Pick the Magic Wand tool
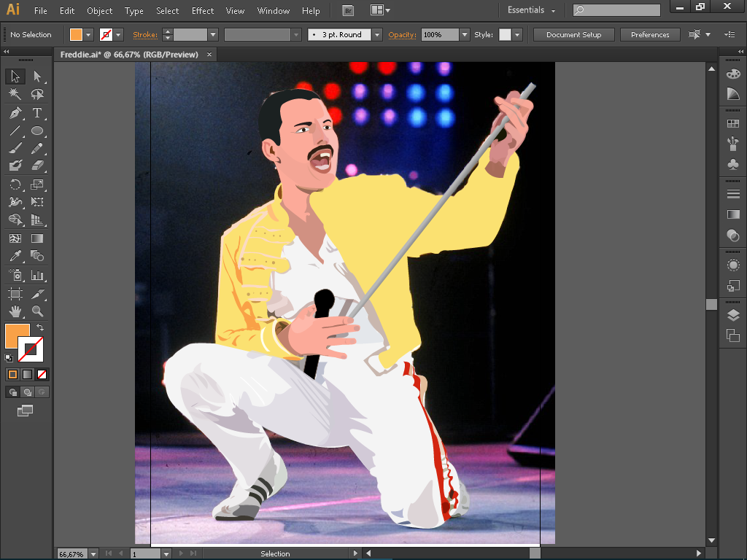This screenshot has height=560, width=747. click(x=15, y=95)
